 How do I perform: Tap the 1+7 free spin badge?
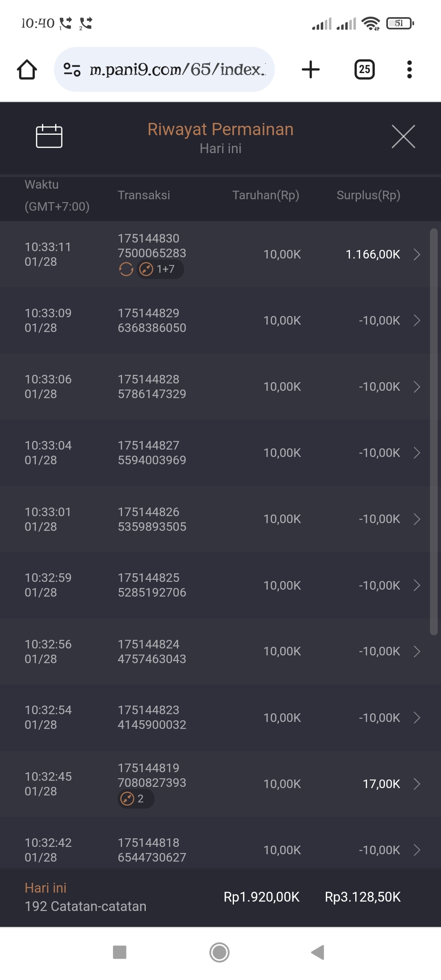click(x=160, y=269)
